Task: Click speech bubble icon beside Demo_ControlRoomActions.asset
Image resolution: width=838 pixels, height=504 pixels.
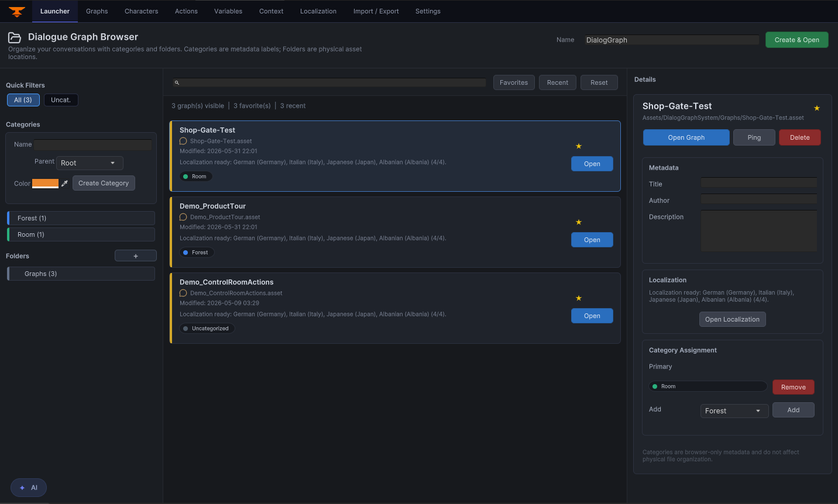Action: (183, 293)
